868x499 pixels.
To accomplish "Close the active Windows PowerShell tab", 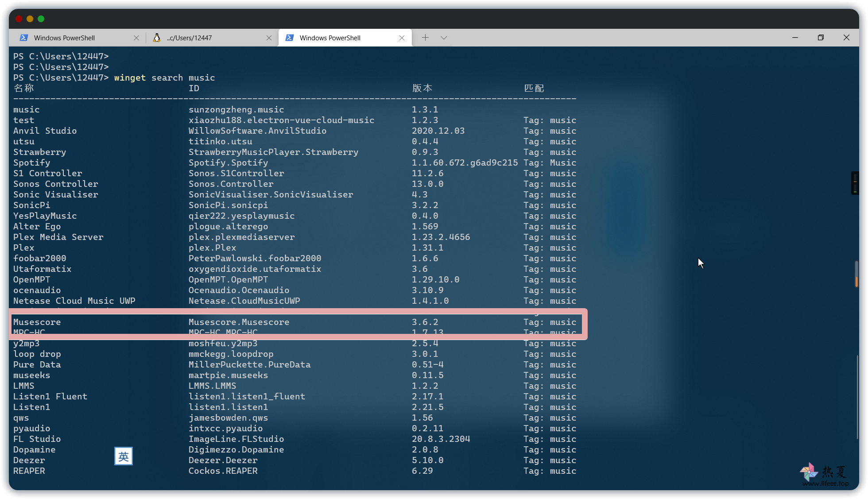I will tap(402, 38).
